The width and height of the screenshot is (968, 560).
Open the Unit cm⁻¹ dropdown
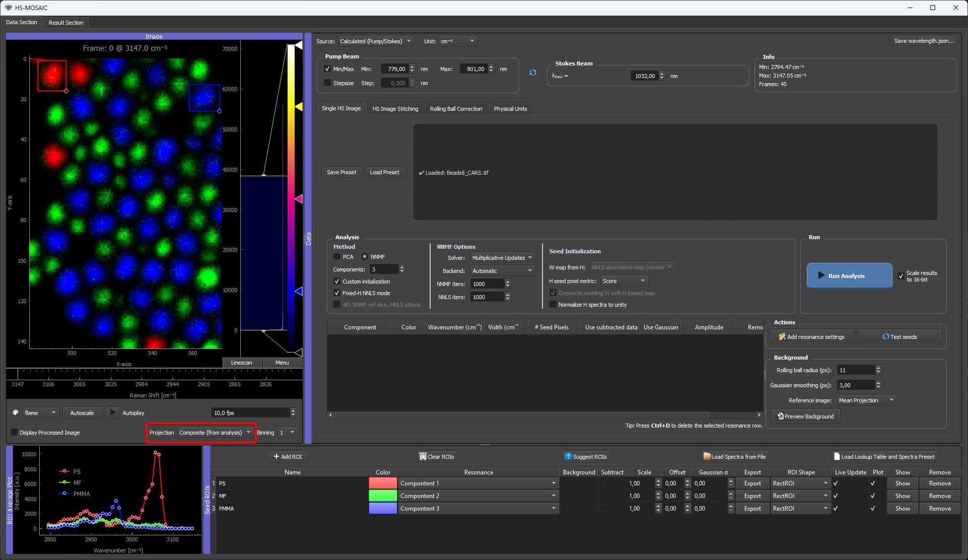pyautogui.click(x=458, y=41)
